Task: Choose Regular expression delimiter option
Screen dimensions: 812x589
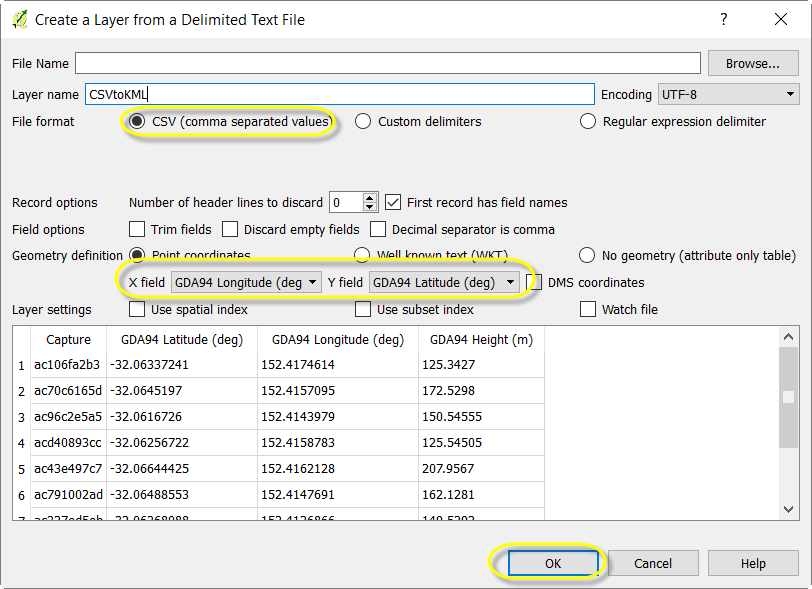Action: (x=588, y=121)
